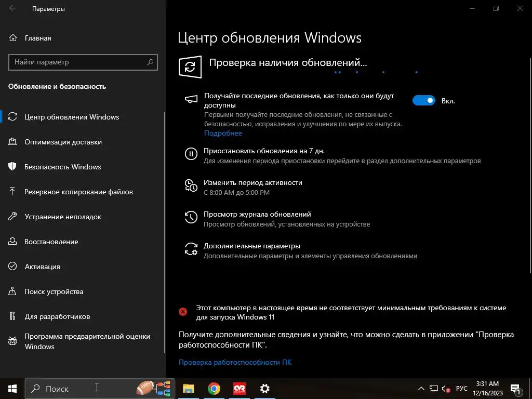Show hidden tray icons chevron
This screenshot has width=532, height=399.
coord(421,389)
